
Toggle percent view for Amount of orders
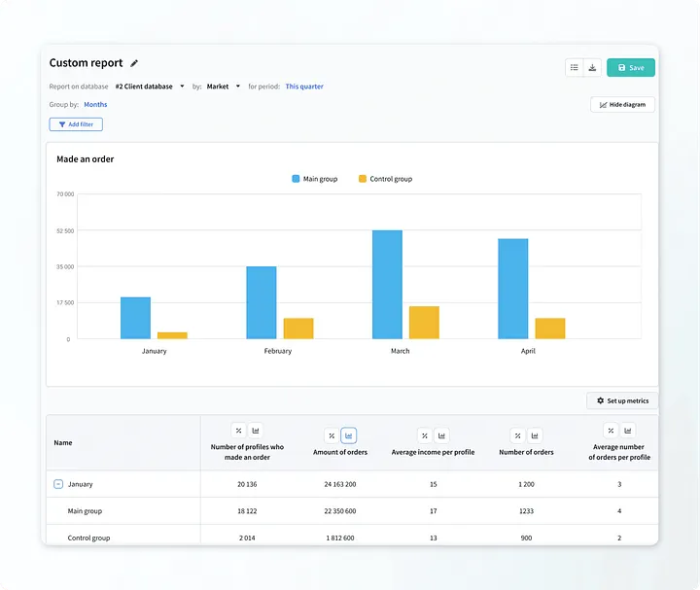(x=332, y=435)
